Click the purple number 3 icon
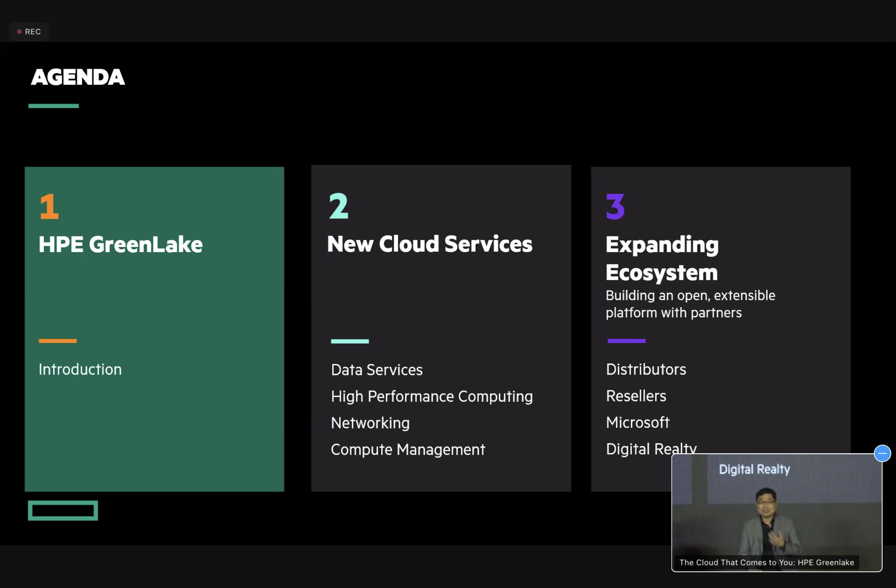The width and height of the screenshot is (896, 588). [615, 206]
